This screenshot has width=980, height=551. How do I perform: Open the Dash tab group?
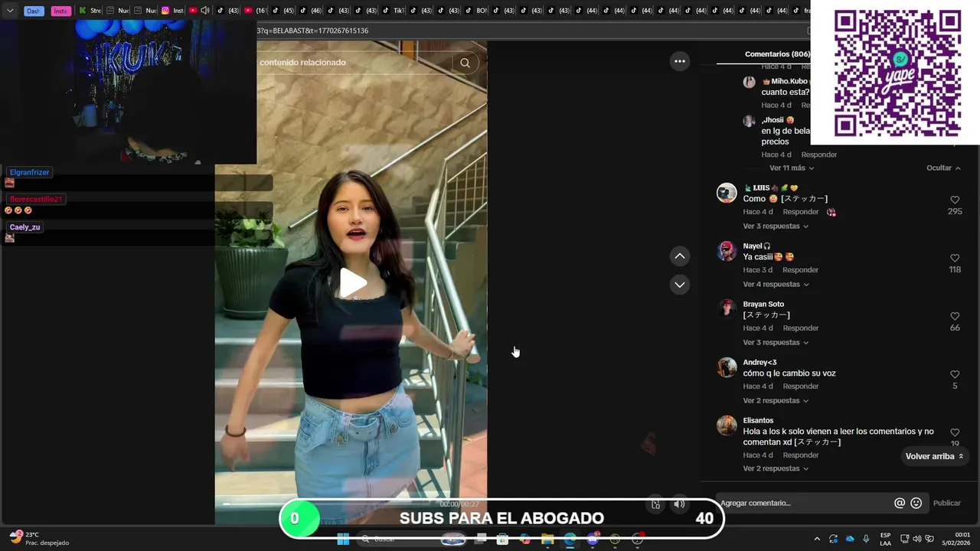[x=34, y=11]
